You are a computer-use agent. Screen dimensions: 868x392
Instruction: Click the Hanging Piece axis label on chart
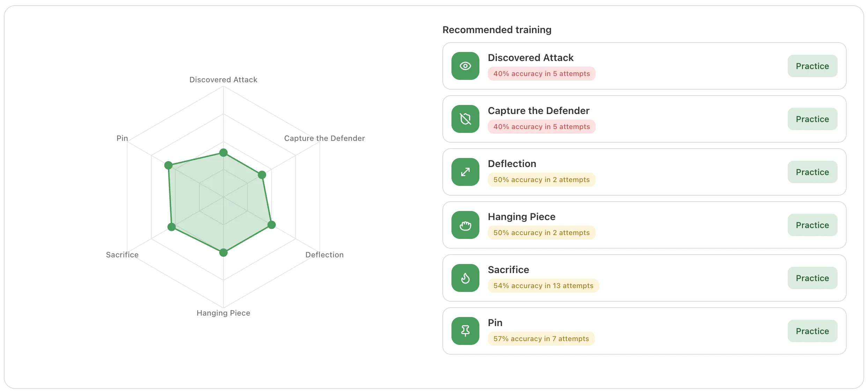223,313
